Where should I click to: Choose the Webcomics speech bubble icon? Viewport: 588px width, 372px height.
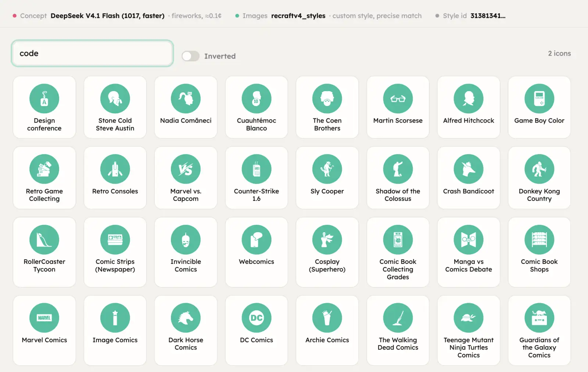pos(257,240)
